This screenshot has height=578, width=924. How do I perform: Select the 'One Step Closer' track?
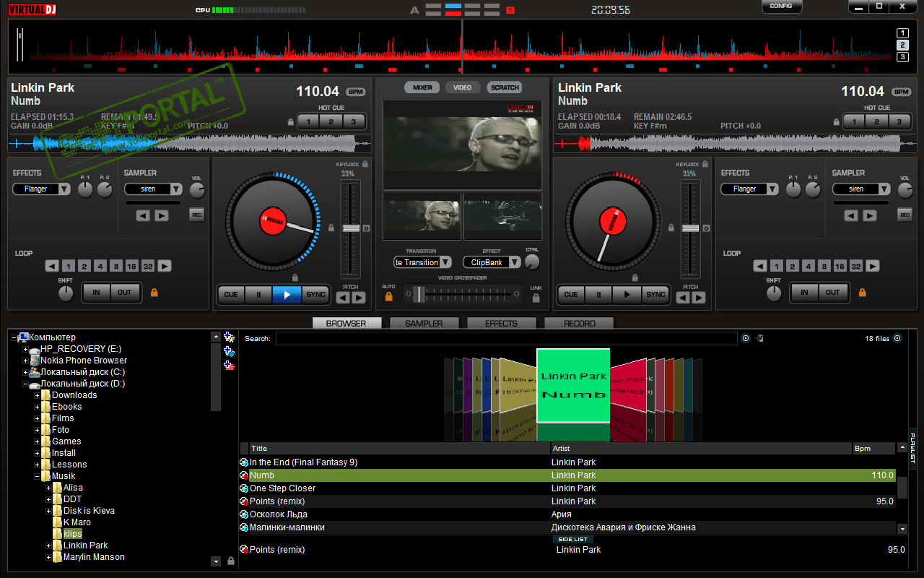coord(282,488)
